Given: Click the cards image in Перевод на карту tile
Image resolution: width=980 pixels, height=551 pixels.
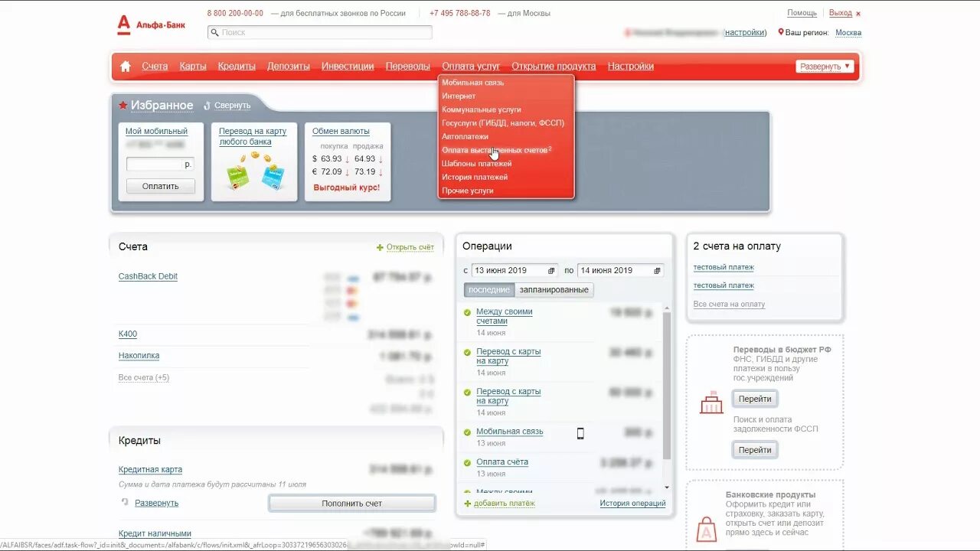Looking at the screenshot, I should click(254, 171).
